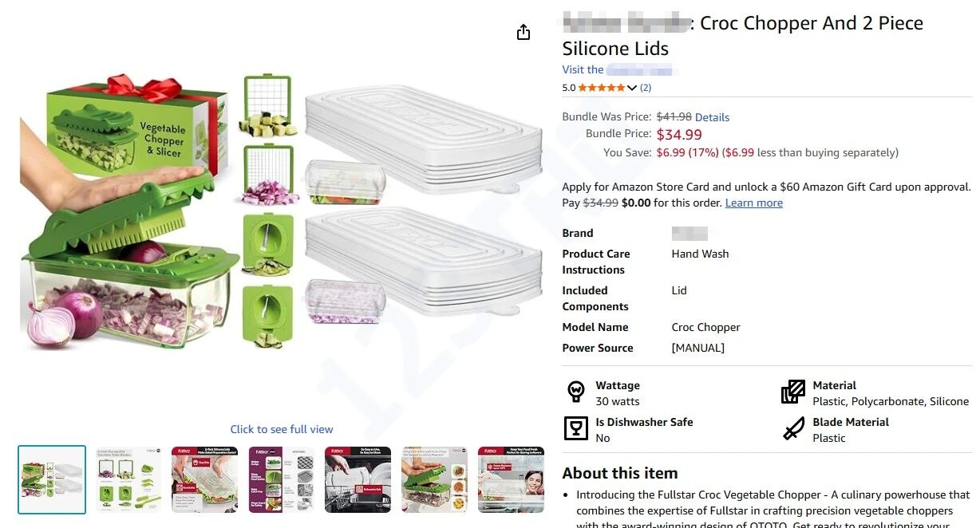This screenshot has width=980, height=528.
Task: Select the 2-pack silicone lids thumbnail
Action: pos(205,479)
